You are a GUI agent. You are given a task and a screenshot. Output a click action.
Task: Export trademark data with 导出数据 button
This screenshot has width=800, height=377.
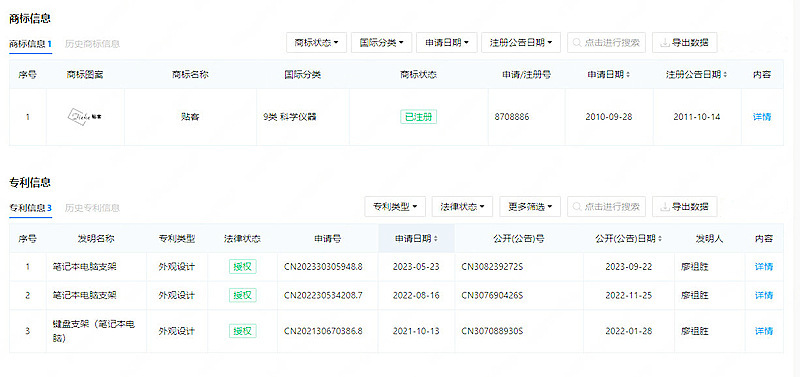click(x=684, y=43)
